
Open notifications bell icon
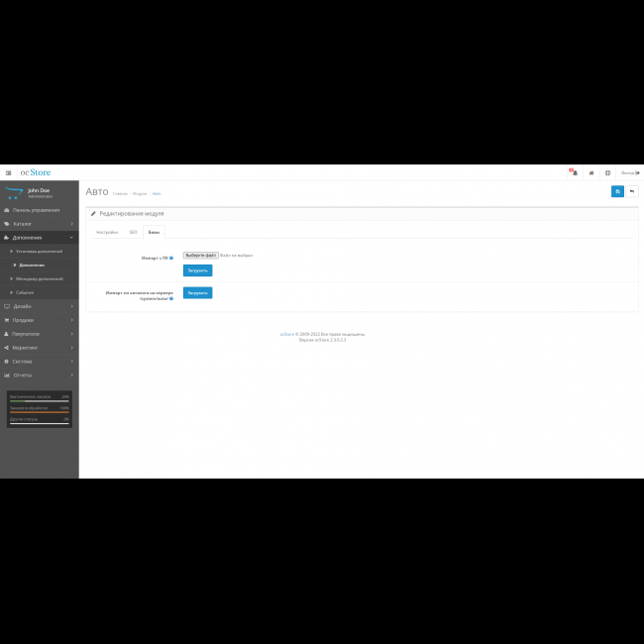tap(574, 172)
